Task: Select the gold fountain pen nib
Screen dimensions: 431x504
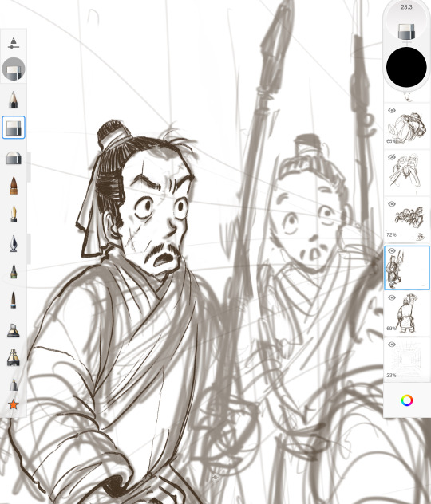Action: [x=14, y=214]
